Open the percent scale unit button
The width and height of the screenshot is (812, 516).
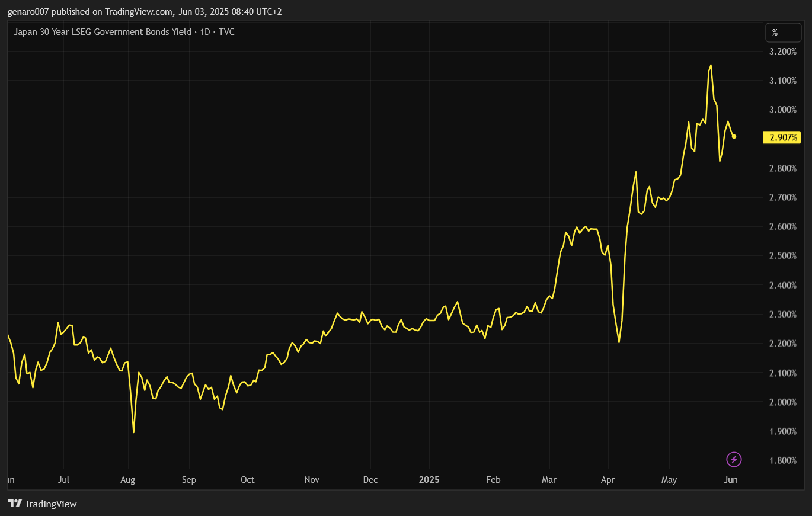pyautogui.click(x=783, y=33)
